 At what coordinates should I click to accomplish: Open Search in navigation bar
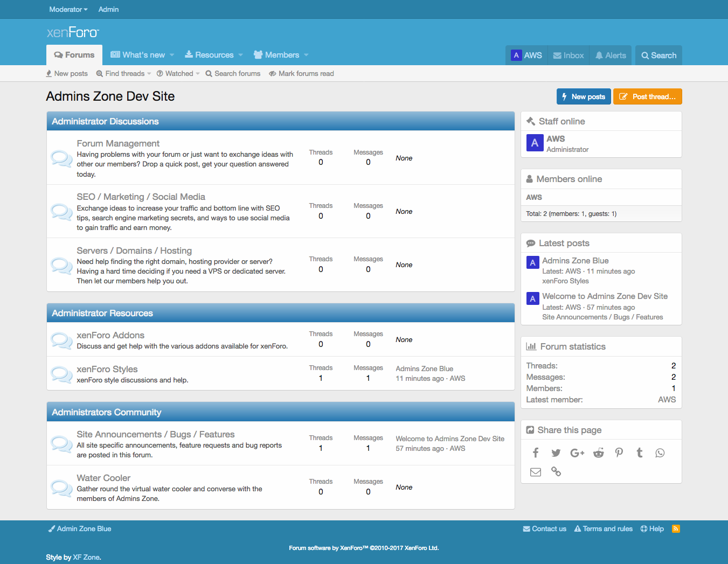coord(658,55)
